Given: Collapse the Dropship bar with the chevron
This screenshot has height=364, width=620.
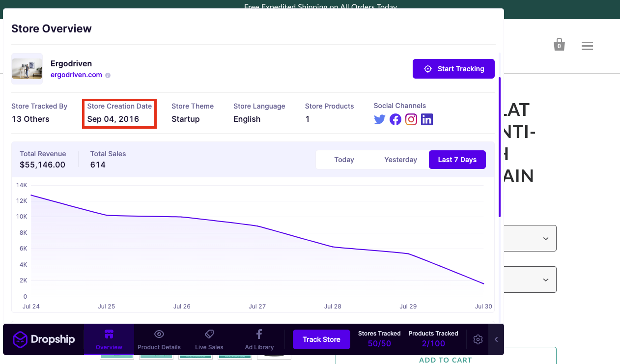Looking at the screenshot, I should (x=496, y=339).
